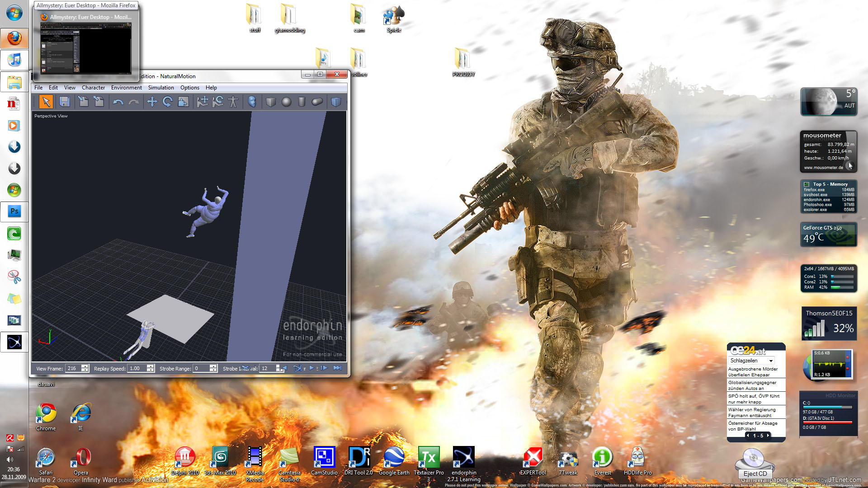Decrease View Frame with its down arrow
This screenshot has height=488, width=868.
click(85, 371)
